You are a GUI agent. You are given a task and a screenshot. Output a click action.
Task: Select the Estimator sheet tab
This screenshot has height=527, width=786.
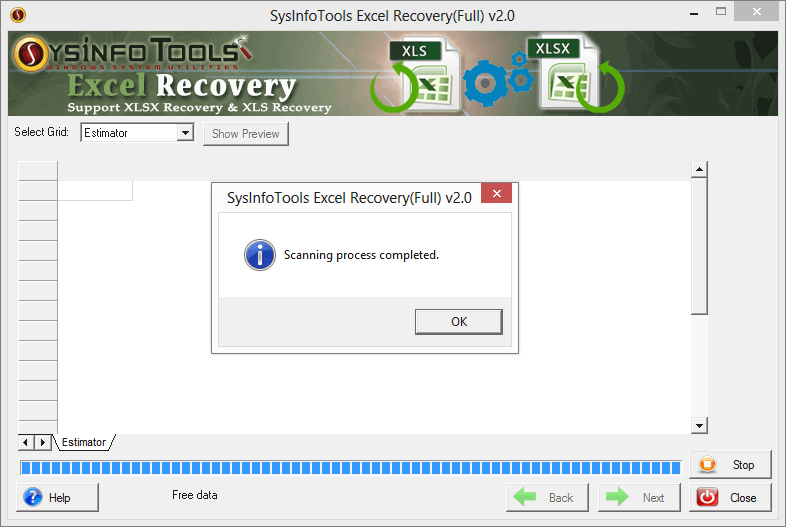pos(84,442)
